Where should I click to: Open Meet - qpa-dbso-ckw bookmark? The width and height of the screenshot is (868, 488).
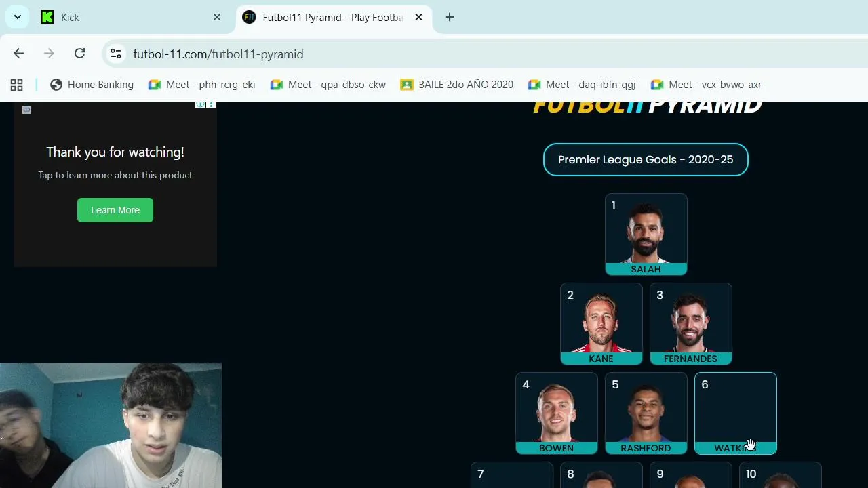coord(328,85)
